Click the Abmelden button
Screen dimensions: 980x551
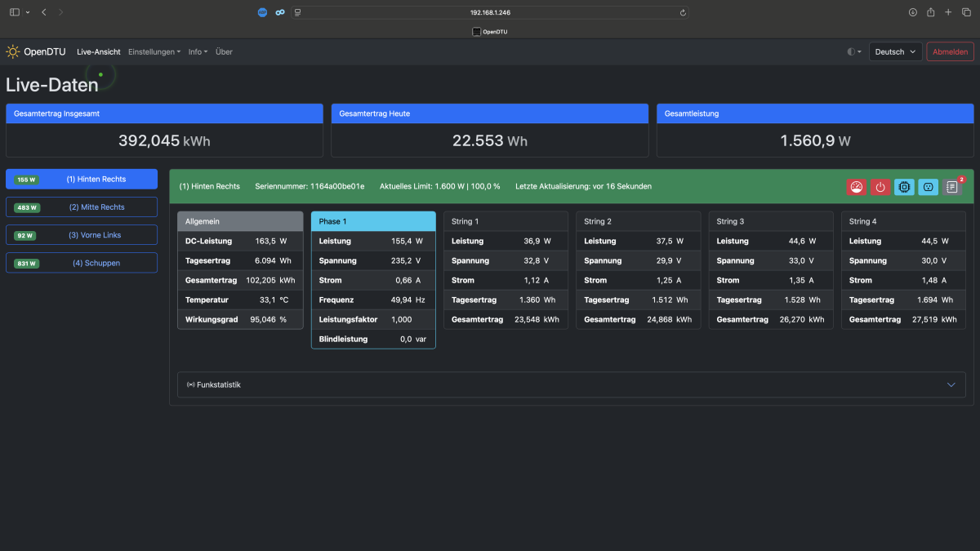click(x=950, y=51)
